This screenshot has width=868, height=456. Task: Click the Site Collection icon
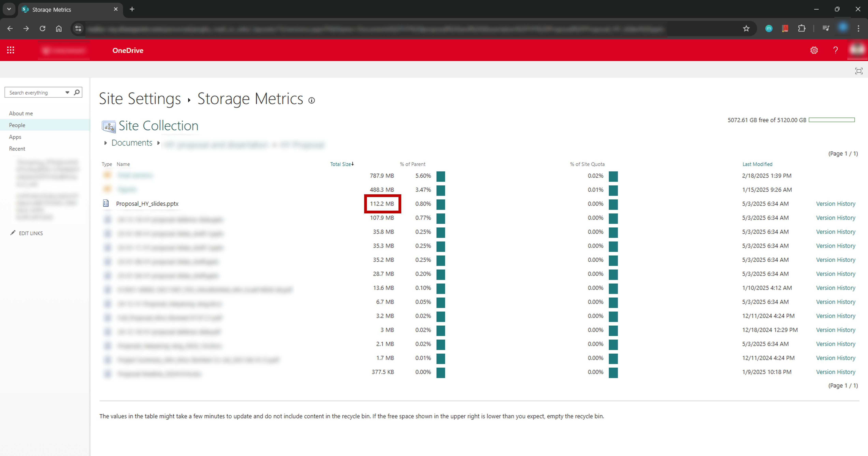[108, 126]
